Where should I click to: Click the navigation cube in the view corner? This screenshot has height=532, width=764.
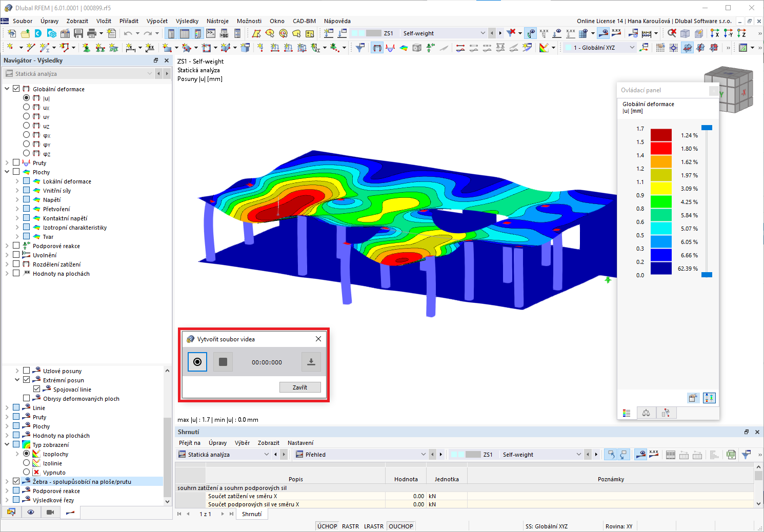tap(728, 90)
